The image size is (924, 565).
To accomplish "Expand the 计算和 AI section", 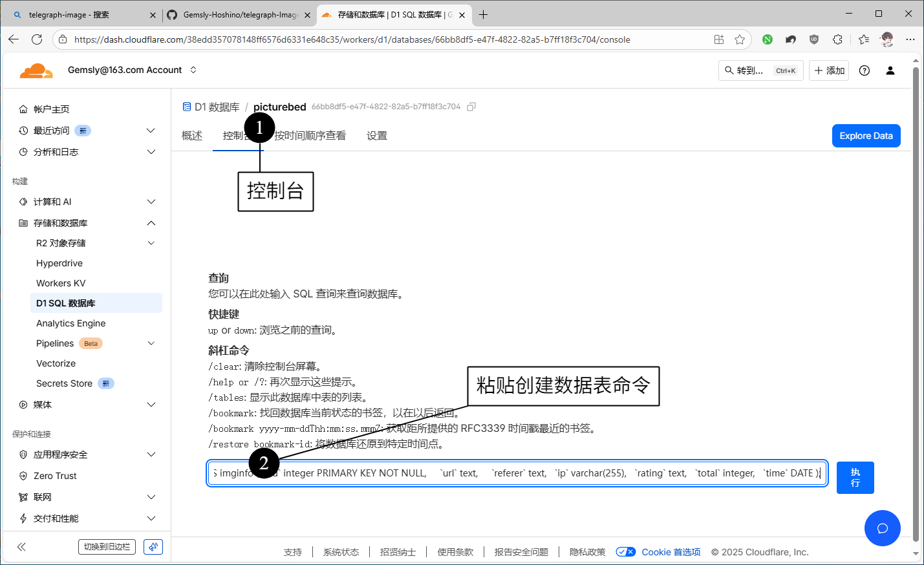I will point(151,202).
